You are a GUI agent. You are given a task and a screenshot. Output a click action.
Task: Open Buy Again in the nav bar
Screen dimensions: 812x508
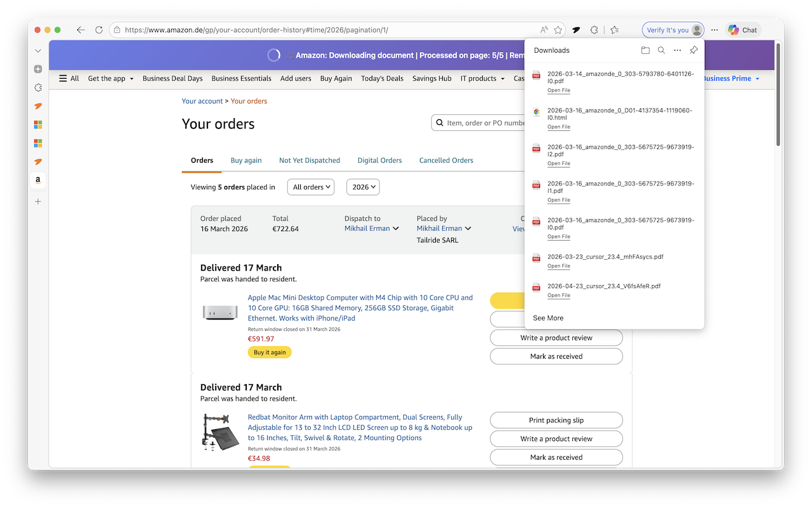click(336, 79)
